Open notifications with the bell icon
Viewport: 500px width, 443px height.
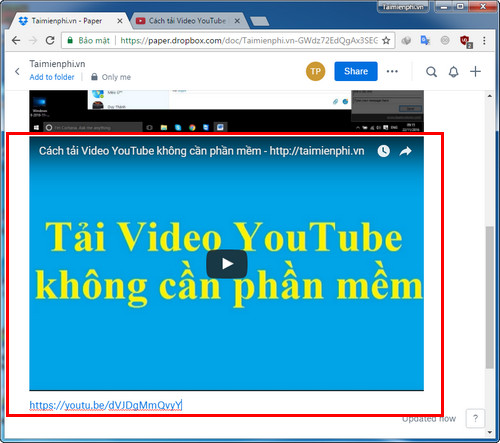point(453,72)
